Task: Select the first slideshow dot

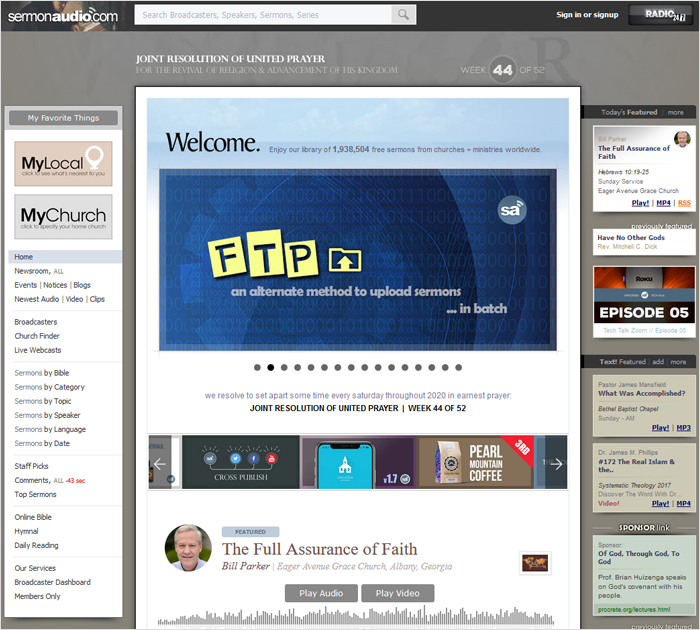Action: point(257,367)
